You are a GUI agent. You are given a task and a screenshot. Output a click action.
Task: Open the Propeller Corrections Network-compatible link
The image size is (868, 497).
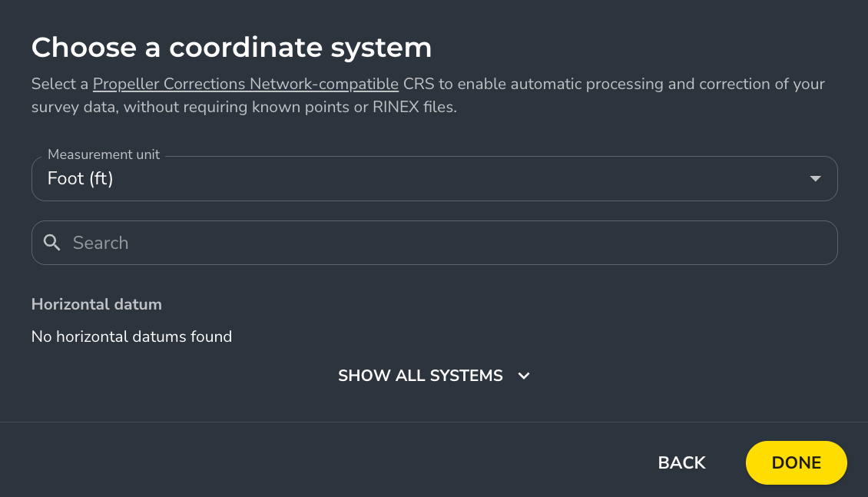coord(245,84)
